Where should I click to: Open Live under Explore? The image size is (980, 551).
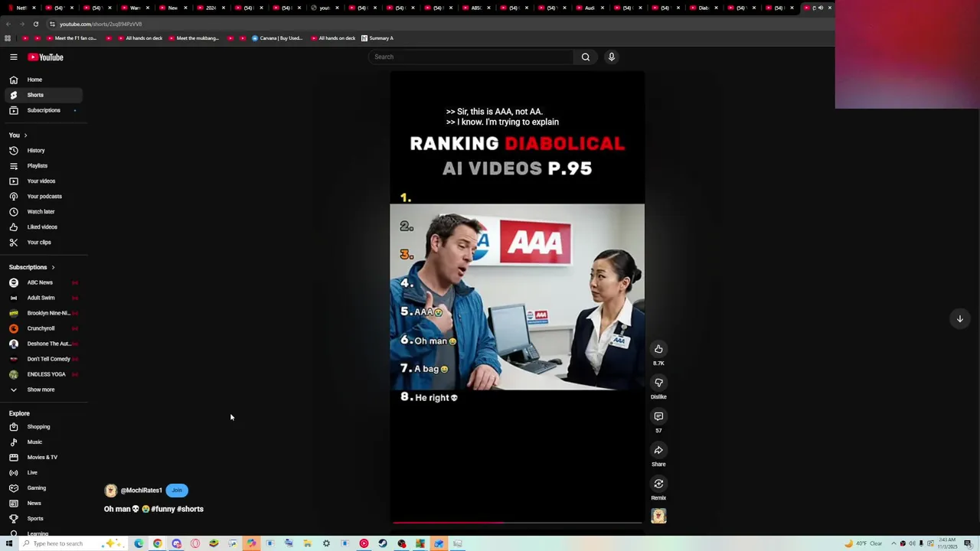click(x=44, y=473)
